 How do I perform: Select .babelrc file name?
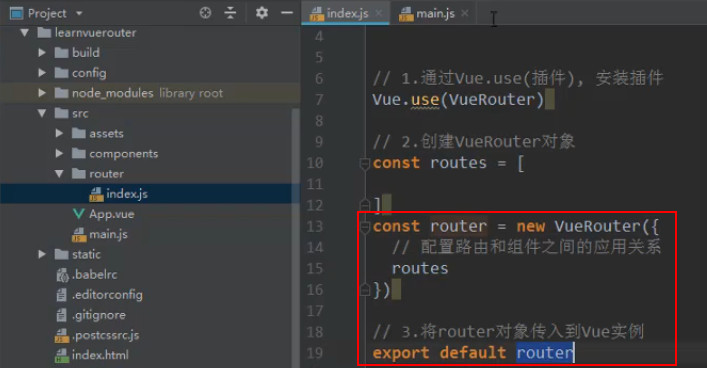[x=95, y=275]
